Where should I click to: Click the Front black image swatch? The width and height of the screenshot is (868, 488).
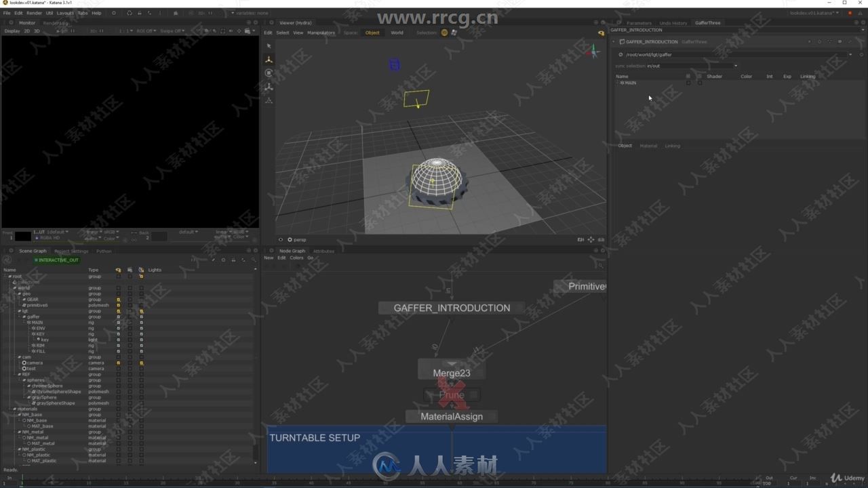point(23,236)
